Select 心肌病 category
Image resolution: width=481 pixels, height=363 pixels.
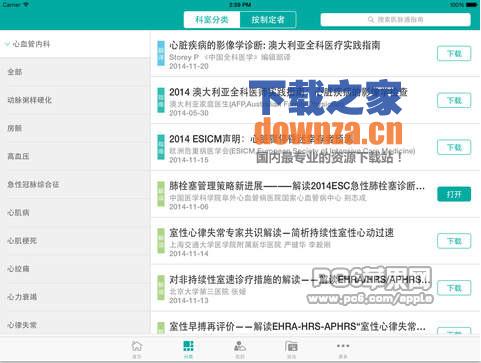point(75,212)
